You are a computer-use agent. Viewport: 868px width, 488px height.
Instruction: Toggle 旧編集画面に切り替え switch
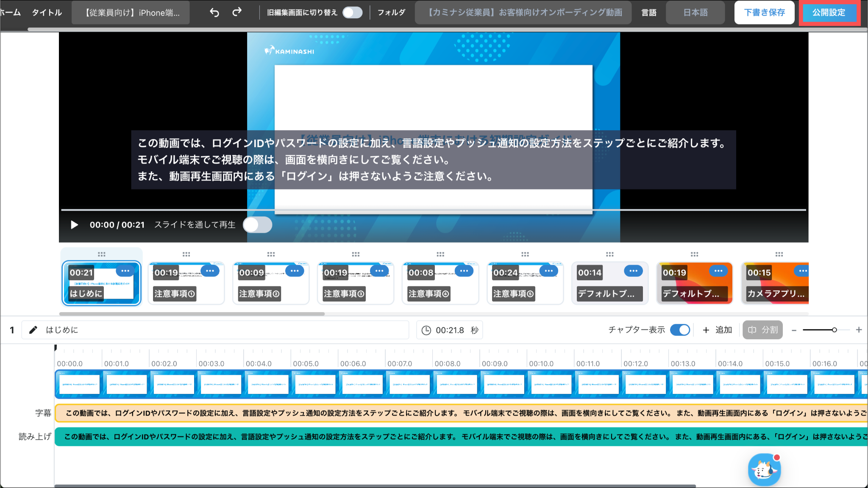352,12
